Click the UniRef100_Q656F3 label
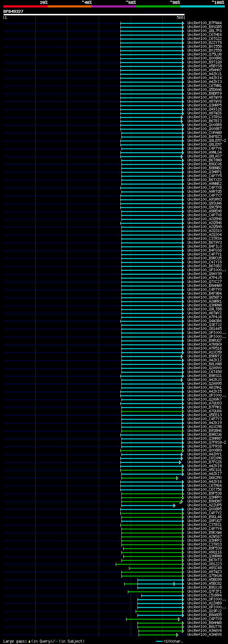This screenshot has height=644, width=228. (x=204, y=298)
